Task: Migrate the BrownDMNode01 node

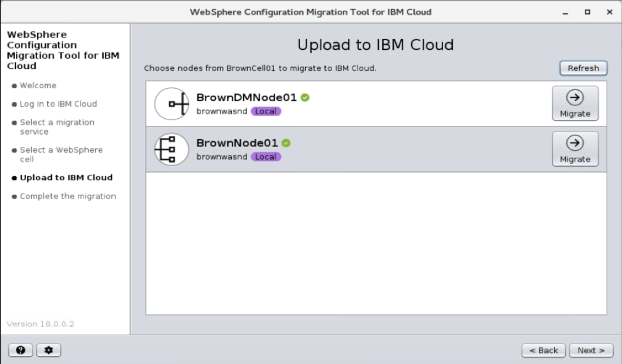Action: coord(575,103)
